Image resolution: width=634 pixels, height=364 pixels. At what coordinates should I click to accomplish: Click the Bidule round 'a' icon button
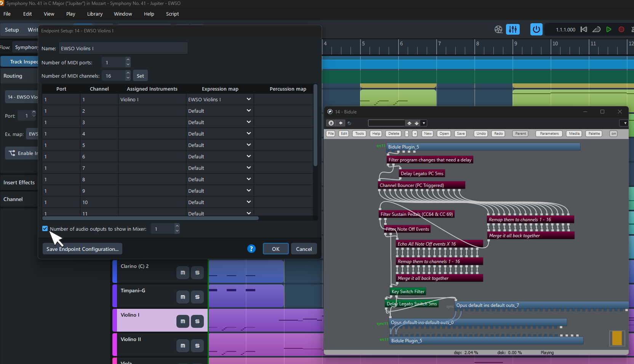pos(331,123)
